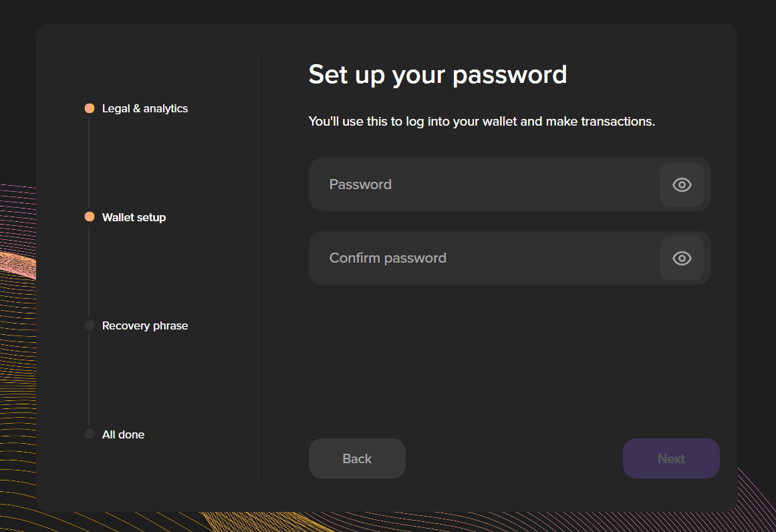Image resolution: width=776 pixels, height=532 pixels.
Task: Click the Set up your password heading
Action: pyautogui.click(x=437, y=74)
